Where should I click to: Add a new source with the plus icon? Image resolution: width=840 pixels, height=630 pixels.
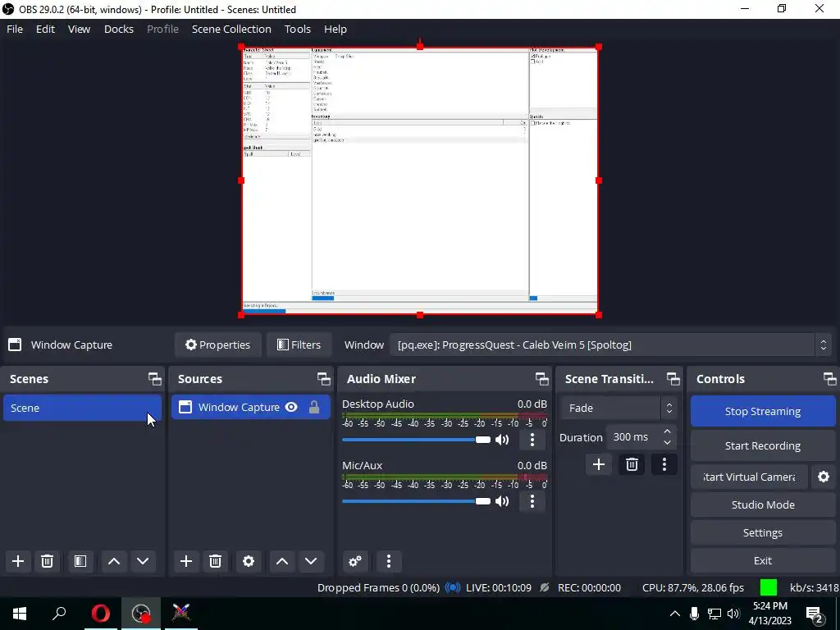click(x=186, y=561)
